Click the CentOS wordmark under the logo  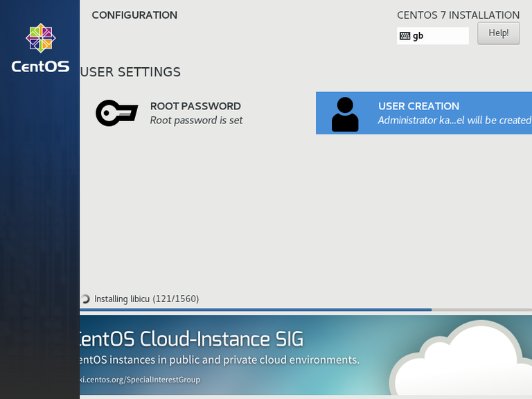coord(40,66)
